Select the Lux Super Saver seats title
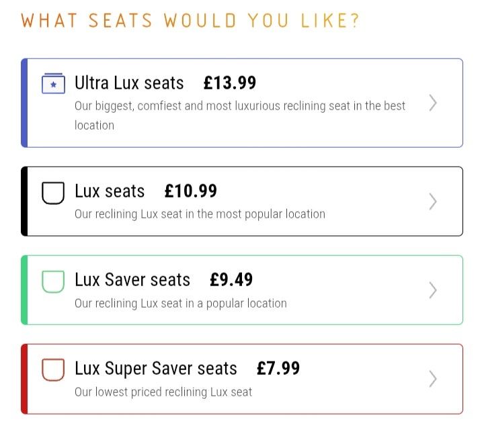484x448 pixels. 156,369
